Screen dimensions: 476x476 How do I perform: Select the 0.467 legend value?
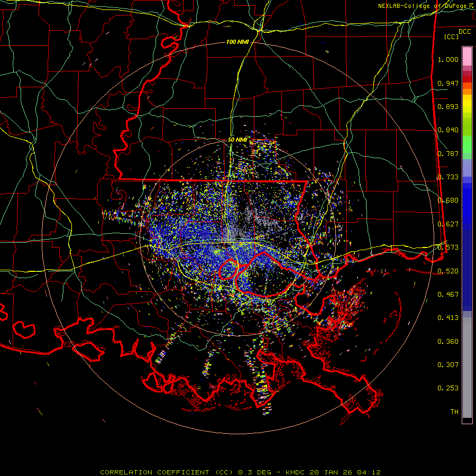click(448, 294)
